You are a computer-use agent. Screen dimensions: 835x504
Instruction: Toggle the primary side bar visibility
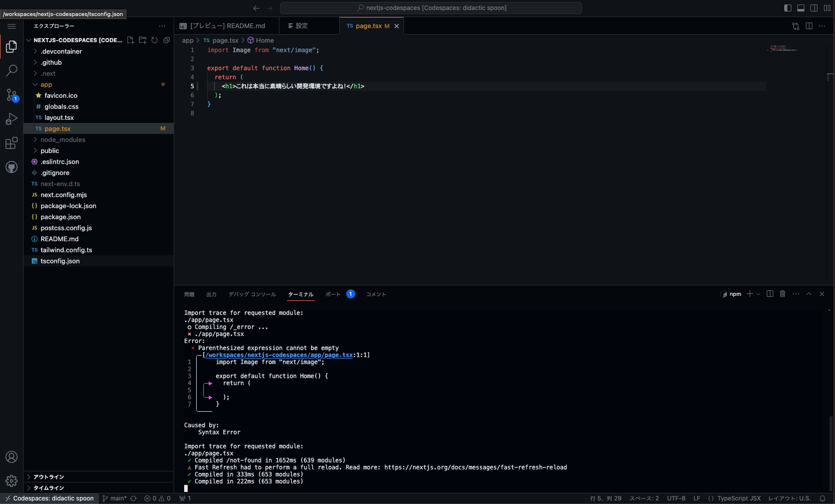788,8
